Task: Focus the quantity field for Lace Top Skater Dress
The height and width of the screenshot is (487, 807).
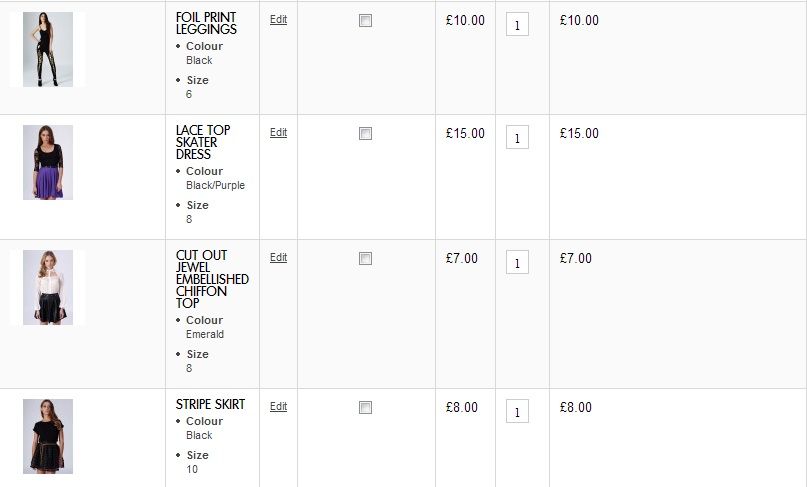Action: [x=517, y=139]
